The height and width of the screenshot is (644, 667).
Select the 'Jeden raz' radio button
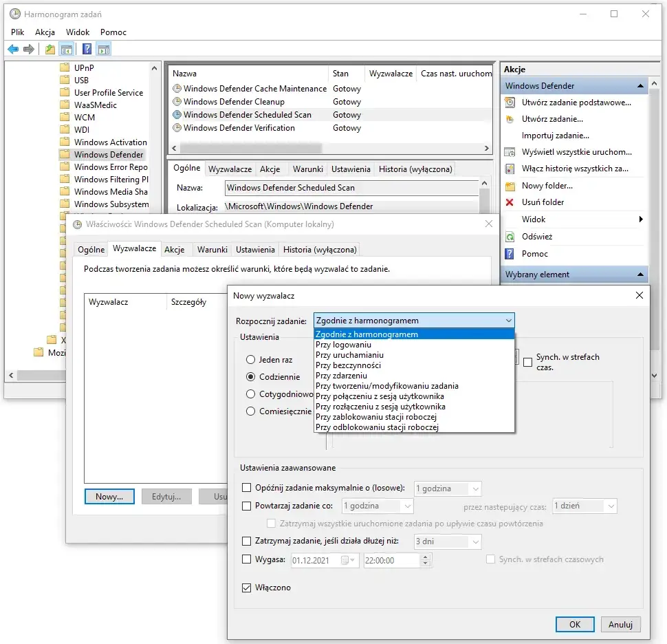click(250, 360)
